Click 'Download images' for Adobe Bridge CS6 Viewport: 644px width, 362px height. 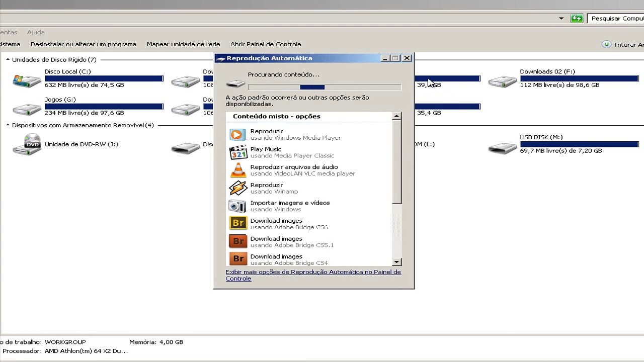(x=276, y=221)
